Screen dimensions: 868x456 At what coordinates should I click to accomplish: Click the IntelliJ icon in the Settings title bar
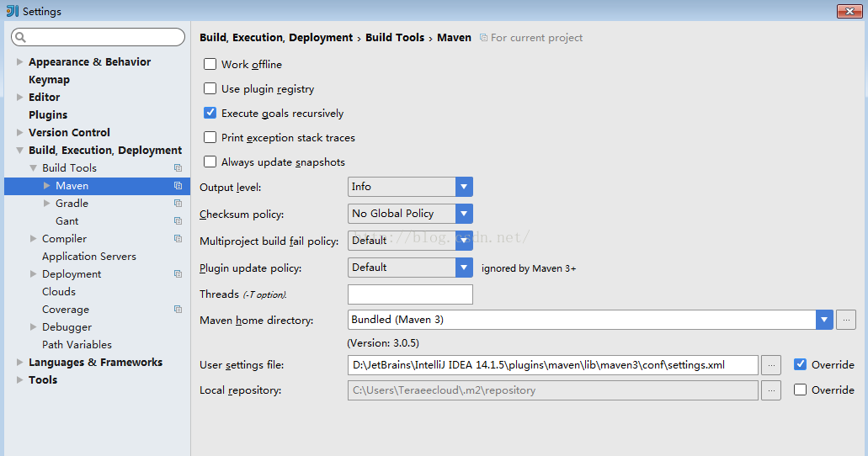pos(12,11)
